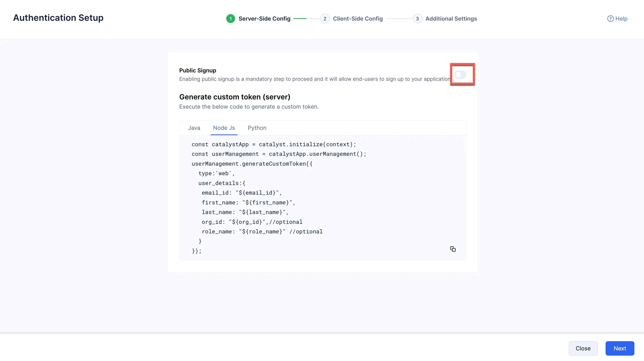Click the step 3 number circle
The image size is (644, 361).
[x=417, y=19]
